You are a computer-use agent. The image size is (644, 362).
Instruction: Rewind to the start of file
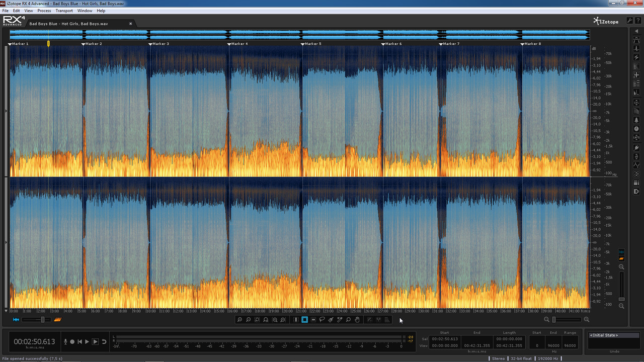click(79, 342)
